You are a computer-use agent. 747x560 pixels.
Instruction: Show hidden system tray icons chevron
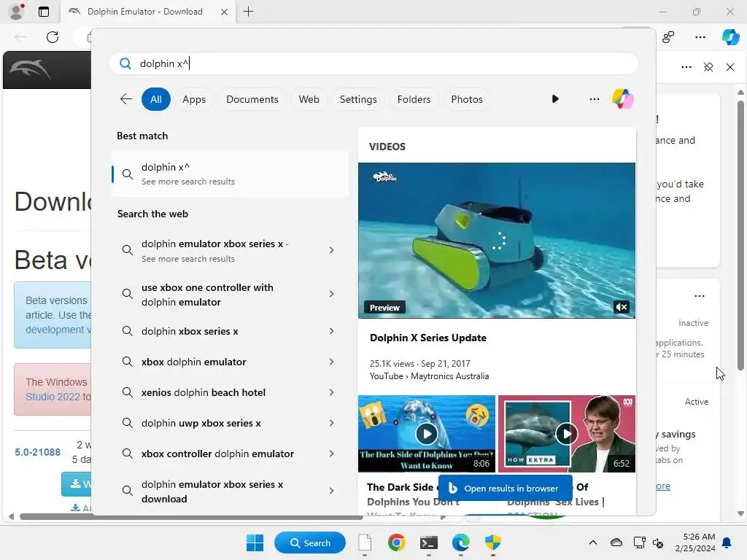592,542
